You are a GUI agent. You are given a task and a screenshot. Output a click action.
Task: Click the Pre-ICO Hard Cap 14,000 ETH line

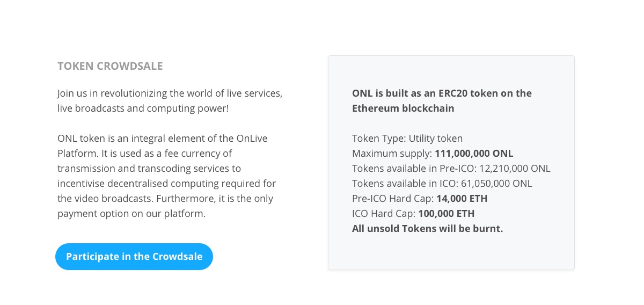[x=420, y=198]
